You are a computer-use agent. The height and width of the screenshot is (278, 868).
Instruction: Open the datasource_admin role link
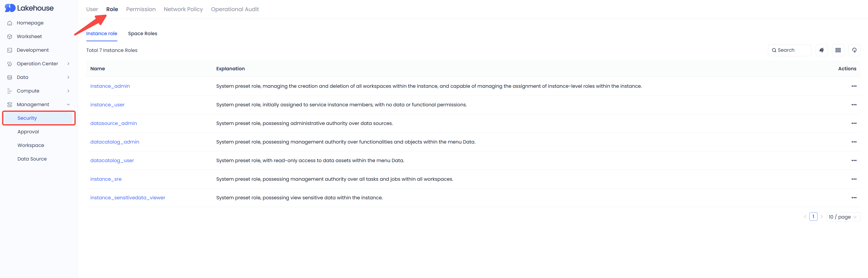[113, 124]
